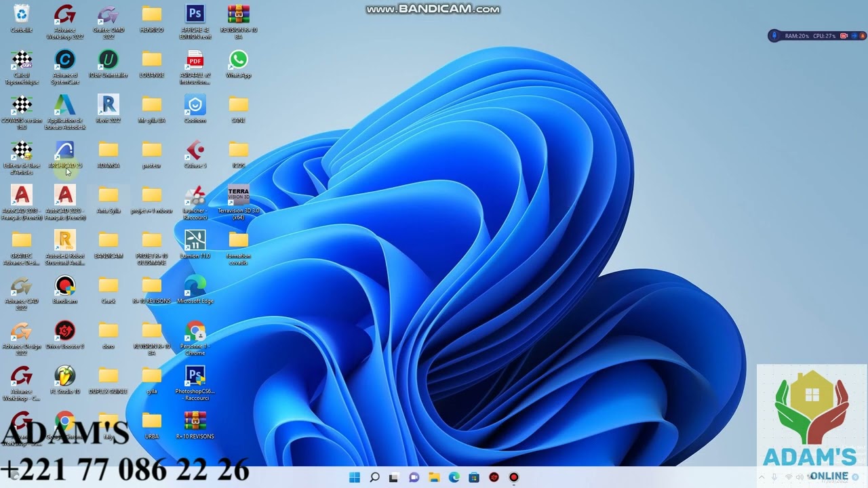This screenshot has height=488, width=868.
Task: Open the REVISION R+10 BA folder
Action: (x=152, y=340)
